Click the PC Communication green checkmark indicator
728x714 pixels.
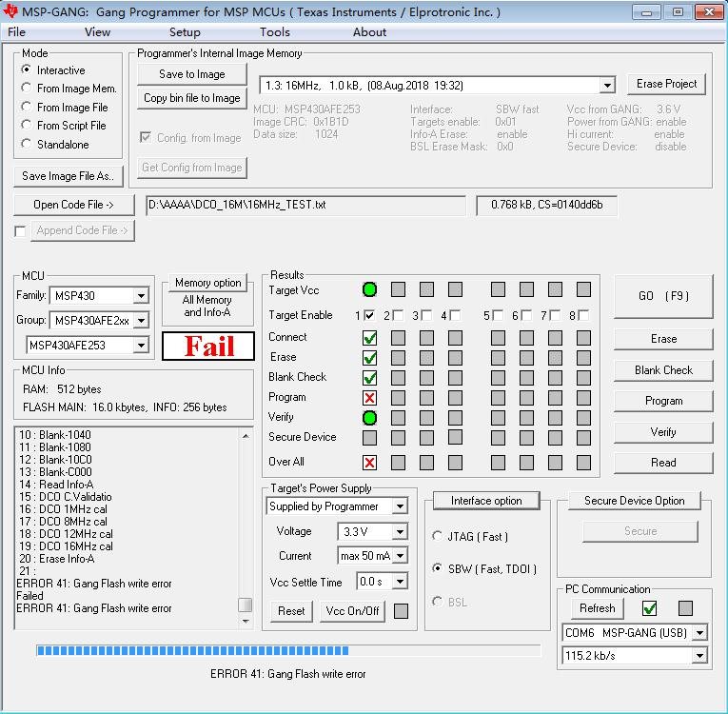(650, 608)
